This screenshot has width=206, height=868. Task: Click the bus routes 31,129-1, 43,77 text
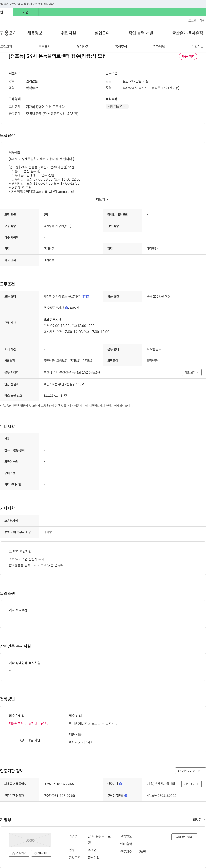[x=55, y=396]
